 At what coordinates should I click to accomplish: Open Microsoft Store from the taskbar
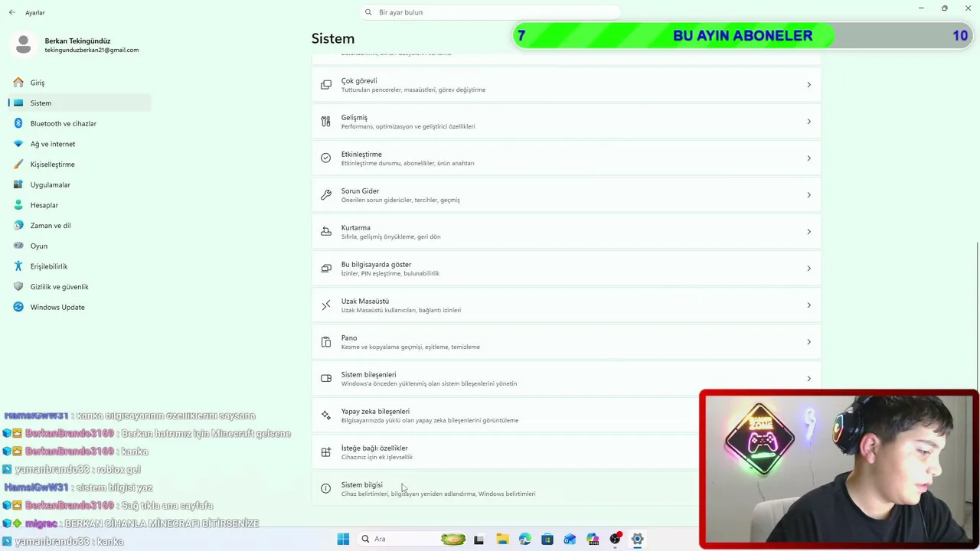tap(547, 539)
